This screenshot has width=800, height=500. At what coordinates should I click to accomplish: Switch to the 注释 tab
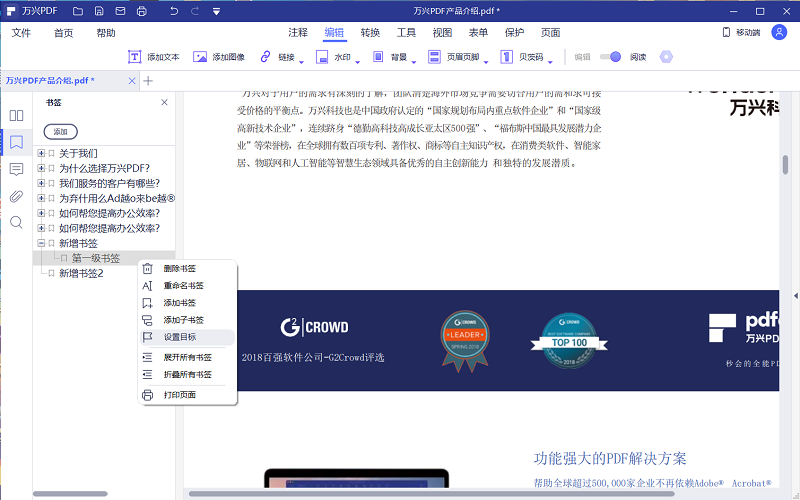298,33
